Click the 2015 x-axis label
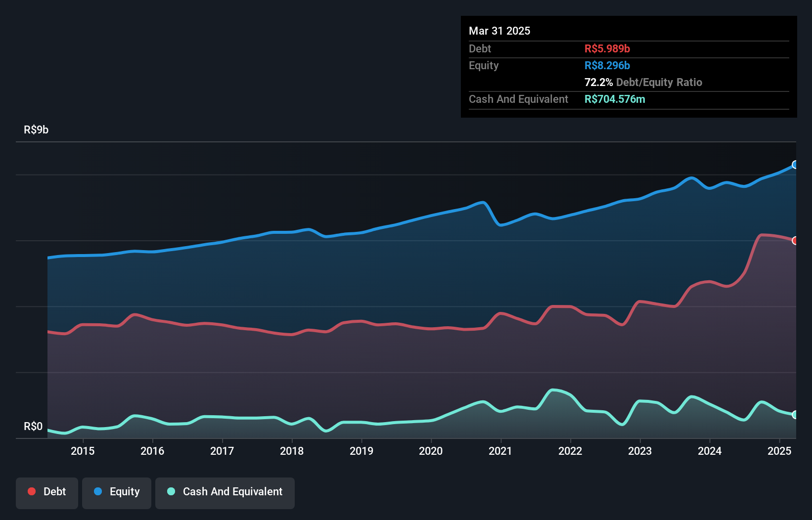The height and width of the screenshot is (520, 812). [x=83, y=451]
